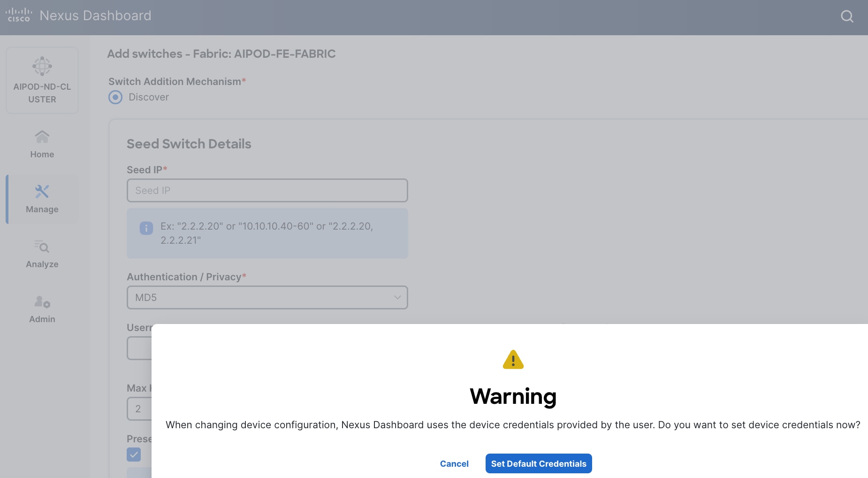Click the warning triangle icon in the dialog
This screenshot has height=478, width=868.
click(513, 360)
